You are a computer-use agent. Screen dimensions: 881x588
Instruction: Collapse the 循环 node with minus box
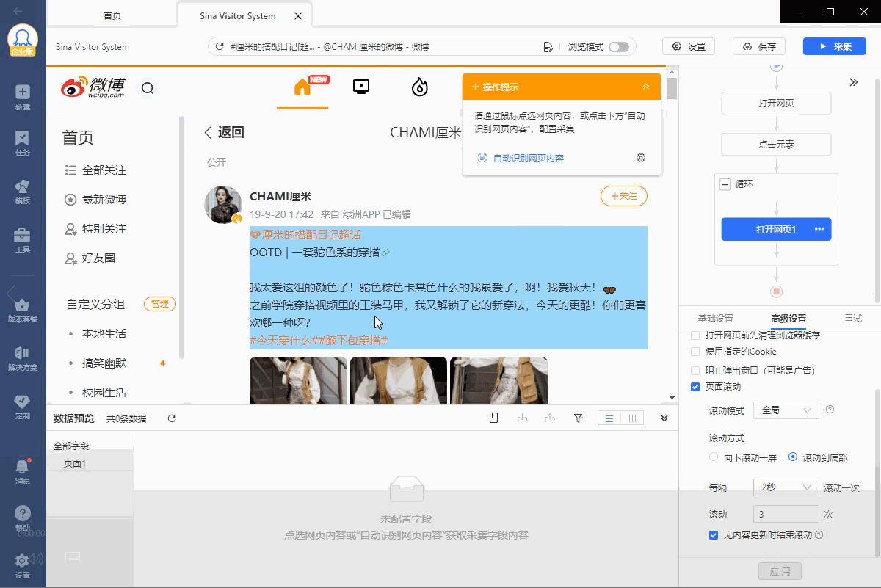[725, 184]
